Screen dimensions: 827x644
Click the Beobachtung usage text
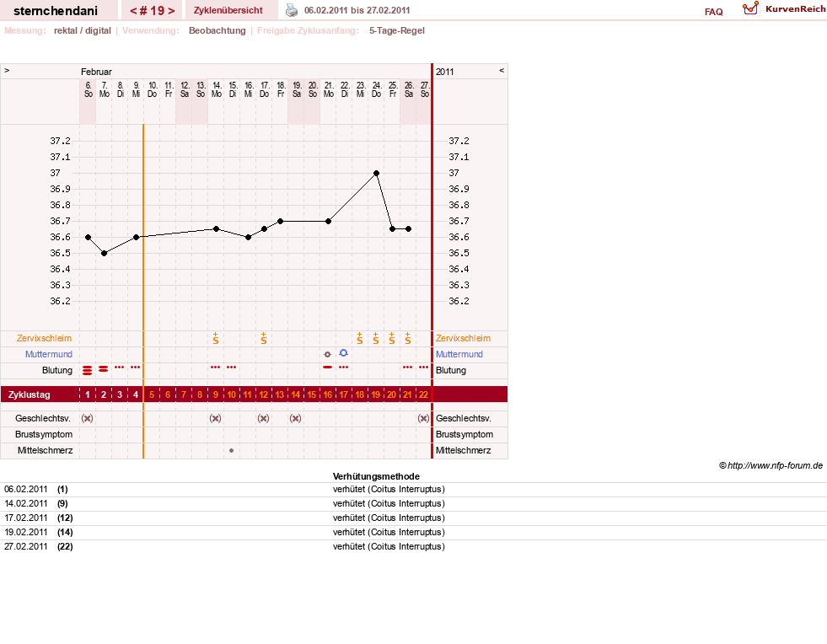[x=217, y=30]
